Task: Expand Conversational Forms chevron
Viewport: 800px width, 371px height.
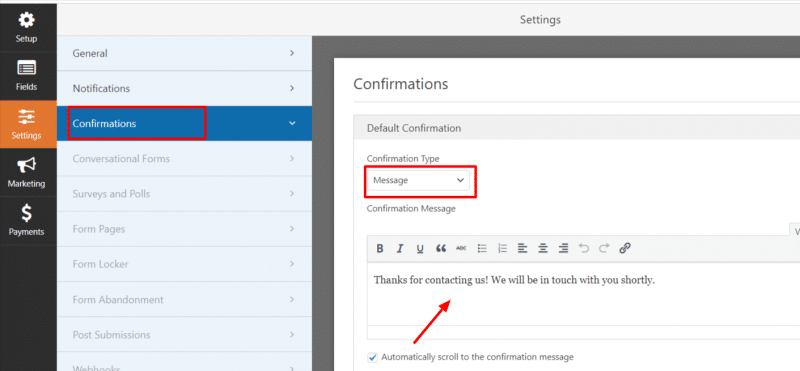Action: tap(292, 159)
